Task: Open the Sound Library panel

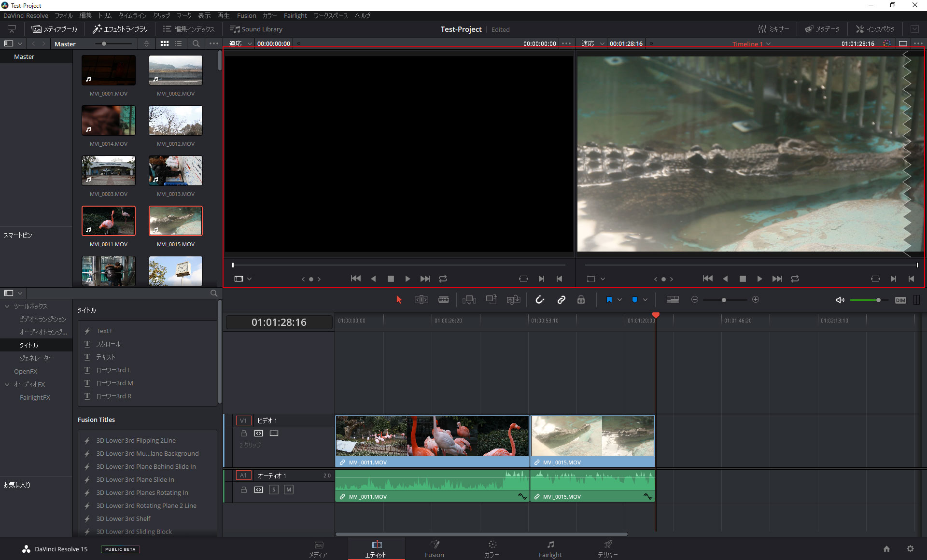Action: point(256,29)
